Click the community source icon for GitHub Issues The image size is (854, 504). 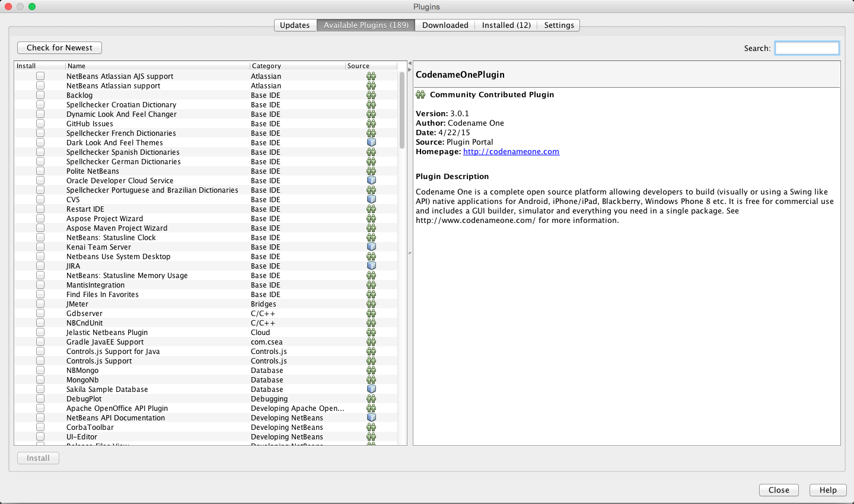pyautogui.click(x=371, y=124)
